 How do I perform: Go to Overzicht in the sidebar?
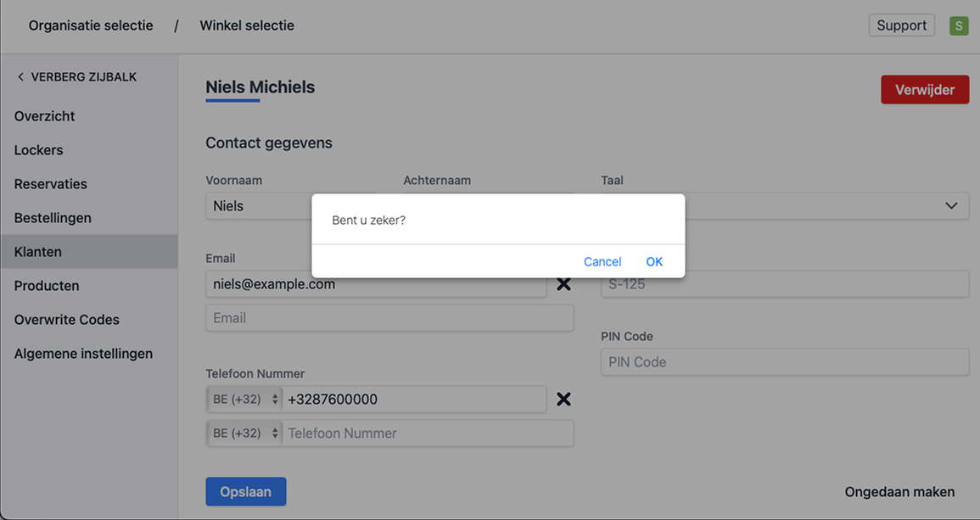point(45,116)
